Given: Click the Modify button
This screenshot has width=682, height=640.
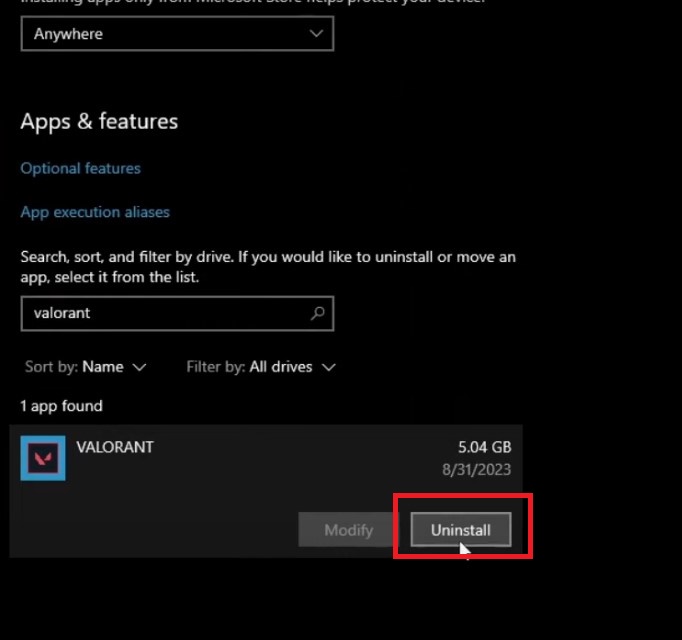Looking at the screenshot, I should point(349,530).
